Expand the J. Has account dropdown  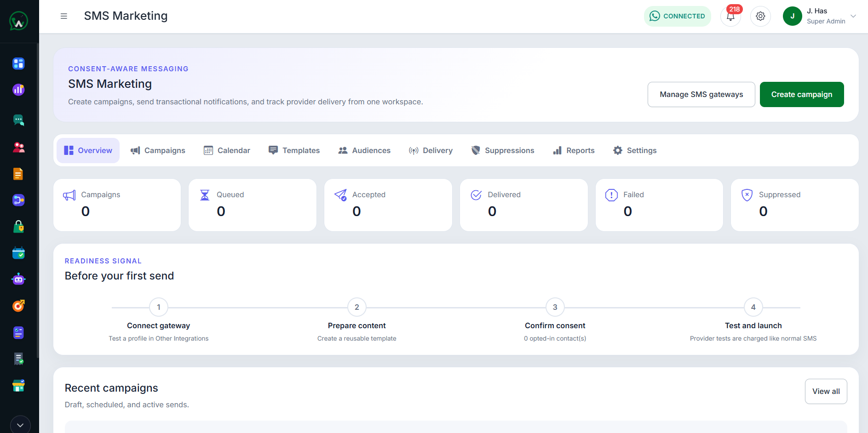853,16
